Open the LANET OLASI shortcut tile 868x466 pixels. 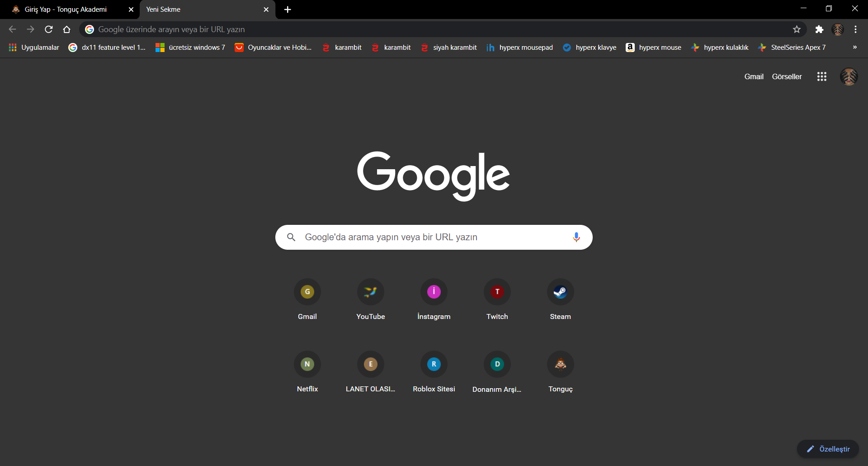click(371, 372)
